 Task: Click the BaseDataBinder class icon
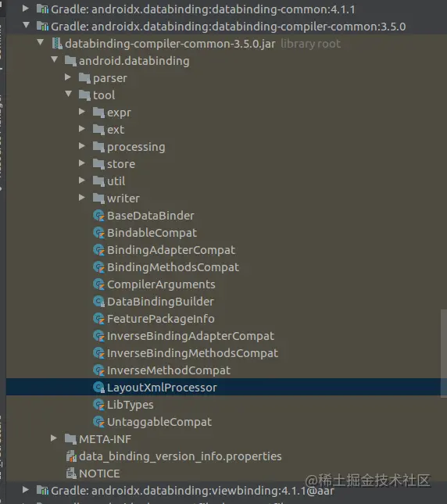click(x=98, y=216)
